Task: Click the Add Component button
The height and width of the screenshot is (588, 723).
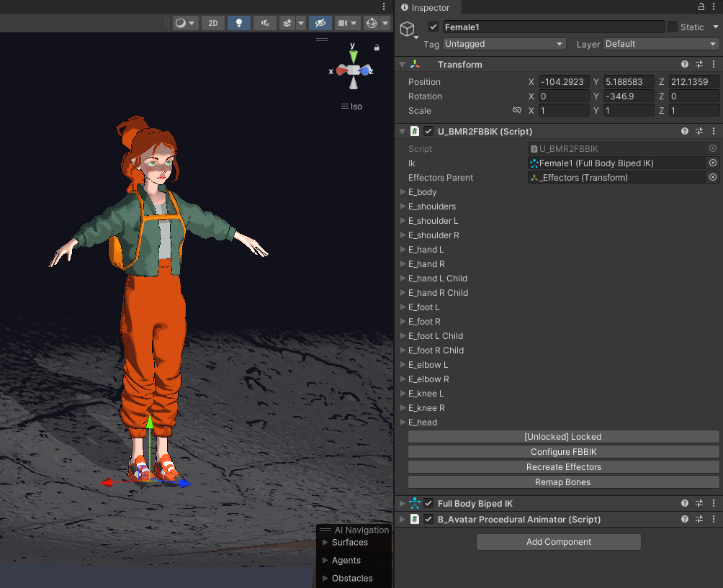Action: click(x=558, y=542)
